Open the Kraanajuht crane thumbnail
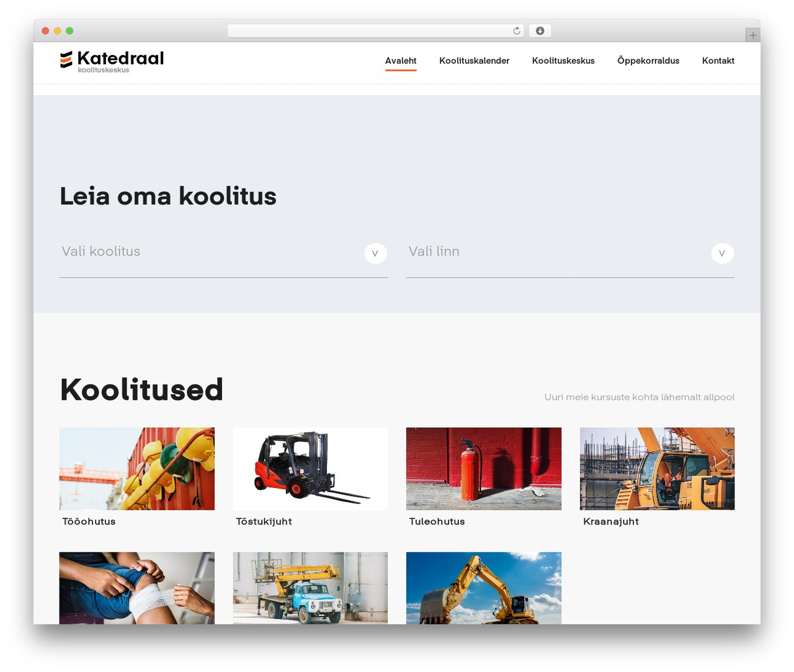This screenshot has height=672, width=794. 657,469
